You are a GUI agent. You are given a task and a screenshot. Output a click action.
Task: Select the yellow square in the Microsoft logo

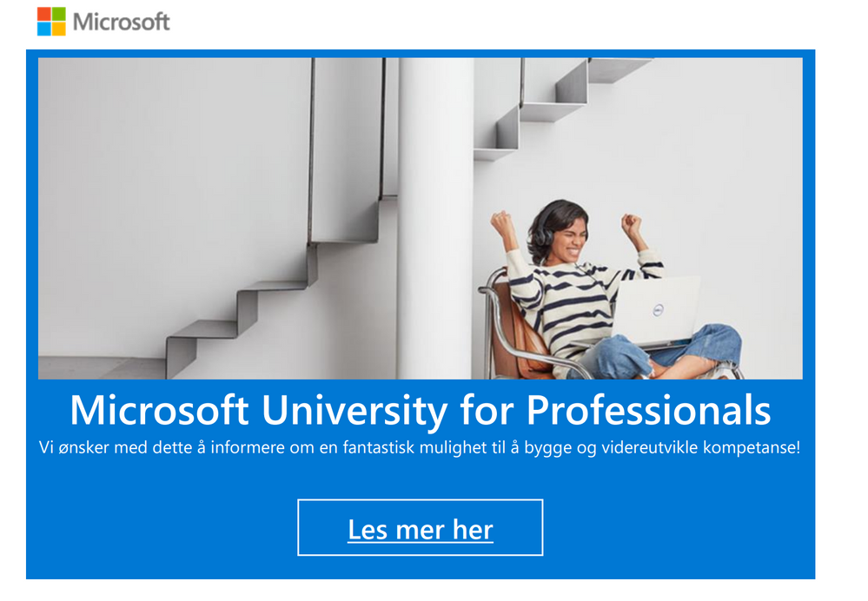click(58, 28)
